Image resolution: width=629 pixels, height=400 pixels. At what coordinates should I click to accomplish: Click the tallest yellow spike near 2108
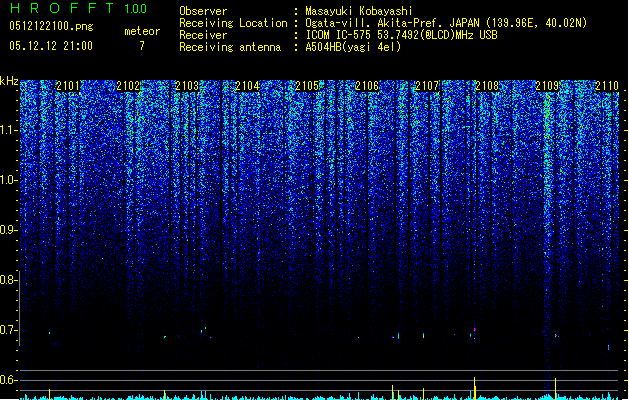tap(475, 387)
